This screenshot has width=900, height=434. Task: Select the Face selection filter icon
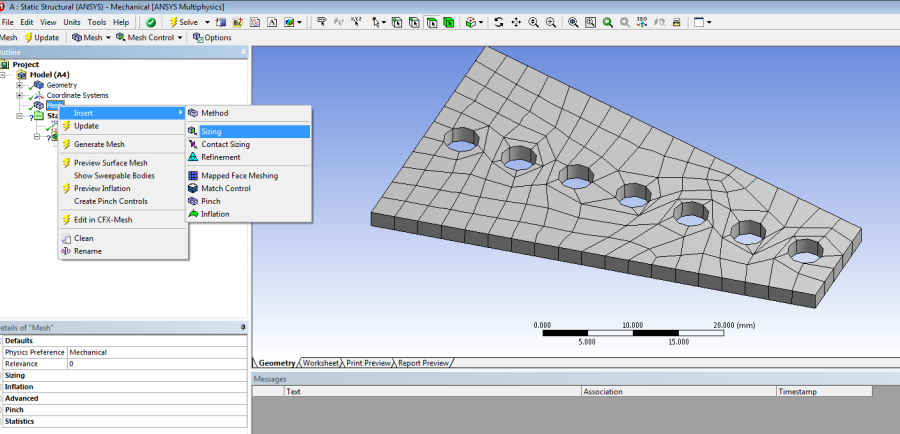[431, 22]
